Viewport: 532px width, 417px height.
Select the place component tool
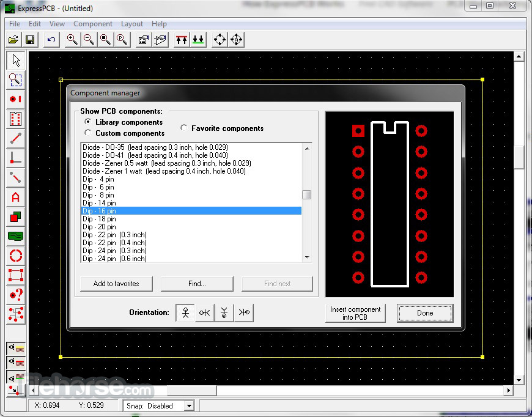(16, 119)
